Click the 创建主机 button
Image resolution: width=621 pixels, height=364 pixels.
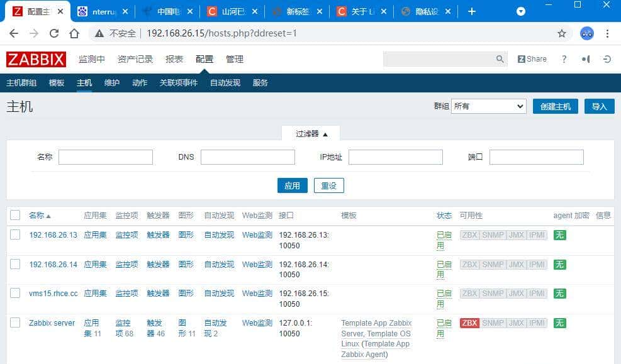coord(554,106)
